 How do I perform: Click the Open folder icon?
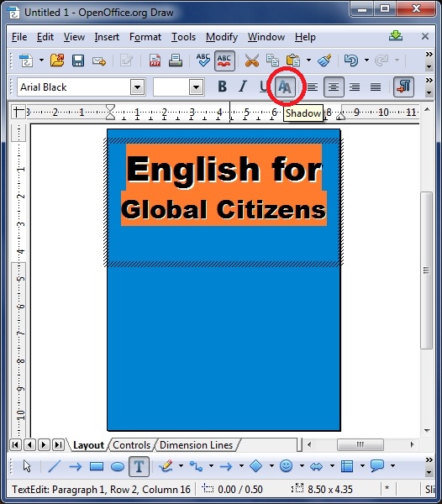coord(57,60)
